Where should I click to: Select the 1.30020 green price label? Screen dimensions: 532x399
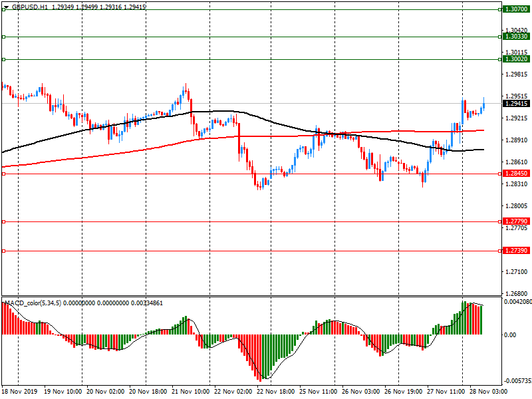pos(516,59)
